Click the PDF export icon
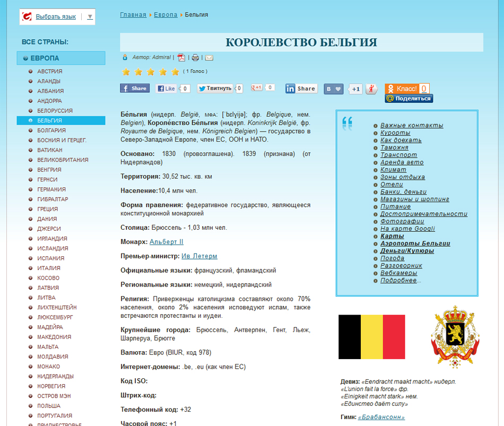504x426 pixels. 181,57
